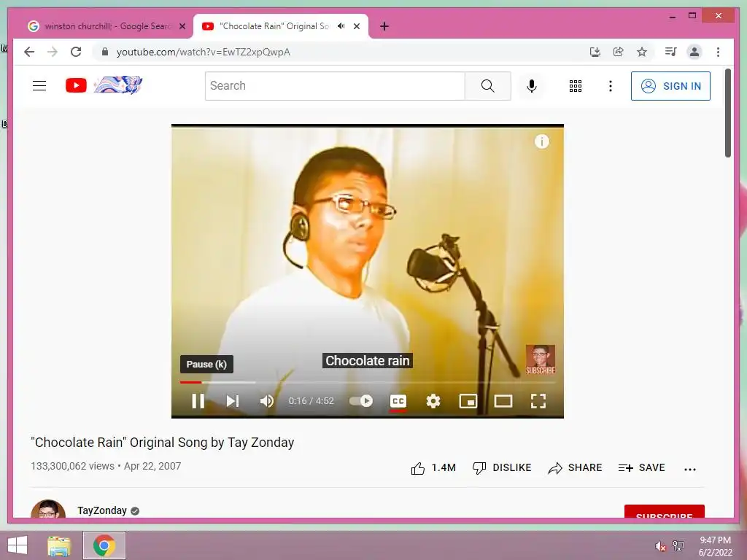
Task: Click the search magnifier button
Action: (x=488, y=86)
